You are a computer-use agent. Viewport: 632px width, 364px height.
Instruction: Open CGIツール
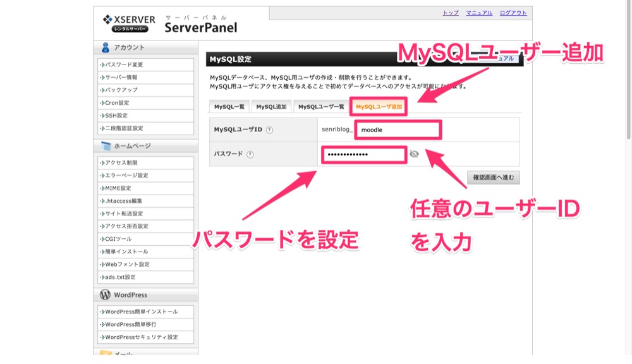(145, 239)
